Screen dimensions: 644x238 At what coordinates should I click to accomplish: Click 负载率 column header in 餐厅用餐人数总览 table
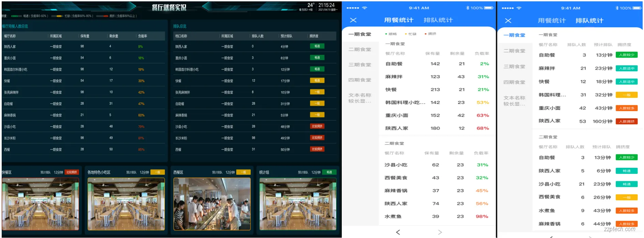(143, 36)
